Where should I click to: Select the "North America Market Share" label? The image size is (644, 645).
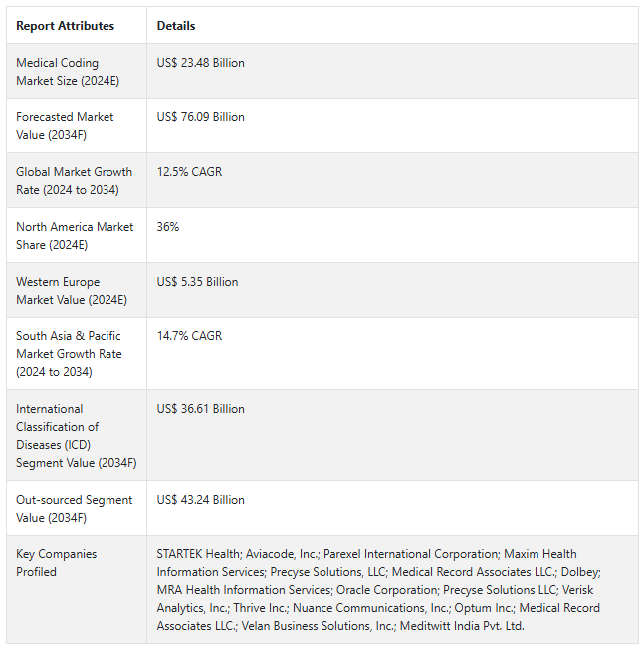tap(75, 236)
